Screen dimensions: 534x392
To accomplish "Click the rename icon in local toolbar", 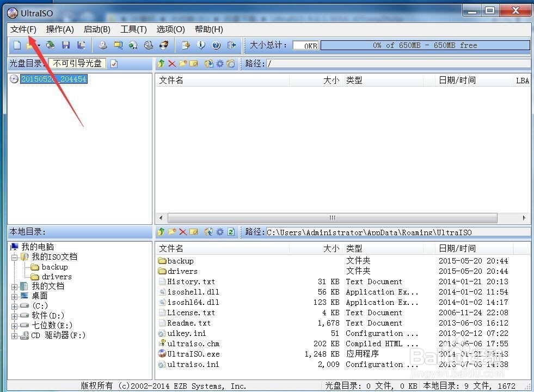I will [x=194, y=232].
